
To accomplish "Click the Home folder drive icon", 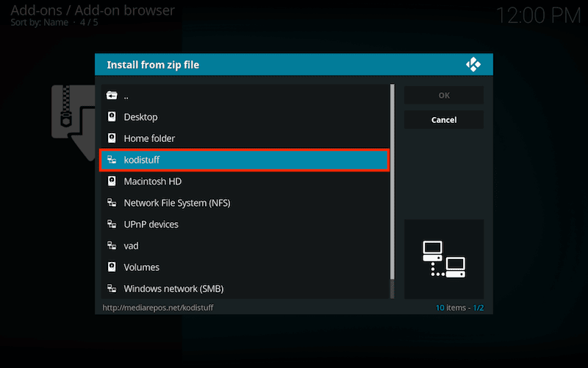I will (x=112, y=138).
